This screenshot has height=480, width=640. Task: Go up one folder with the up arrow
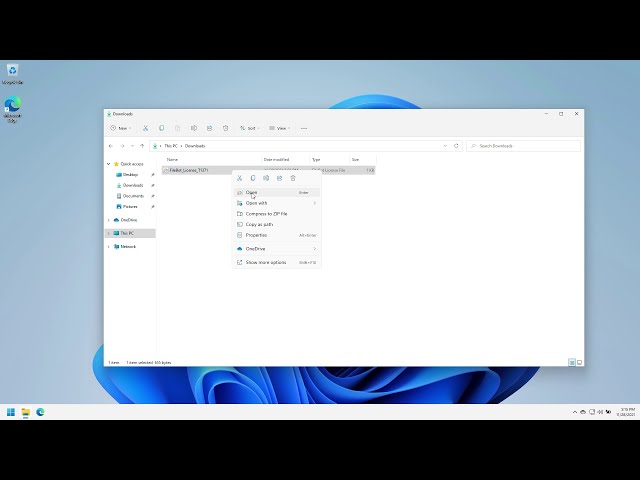142,146
